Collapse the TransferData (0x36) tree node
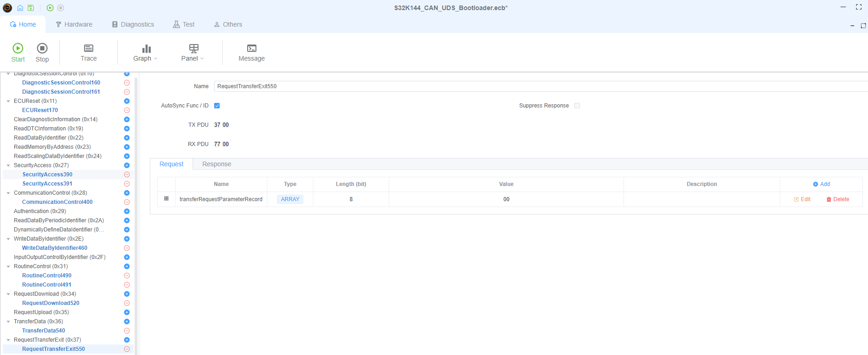The image size is (868, 355). (8, 321)
